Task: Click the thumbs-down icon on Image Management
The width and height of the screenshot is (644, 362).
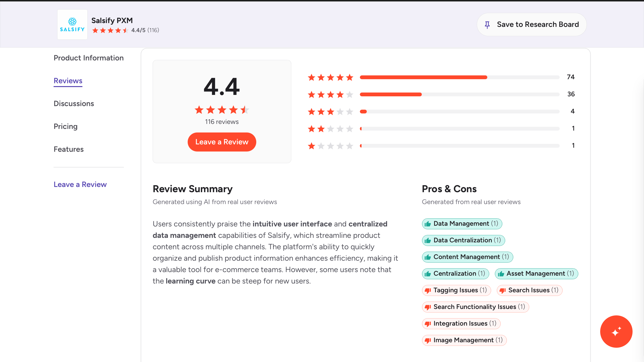Action: pos(428,340)
